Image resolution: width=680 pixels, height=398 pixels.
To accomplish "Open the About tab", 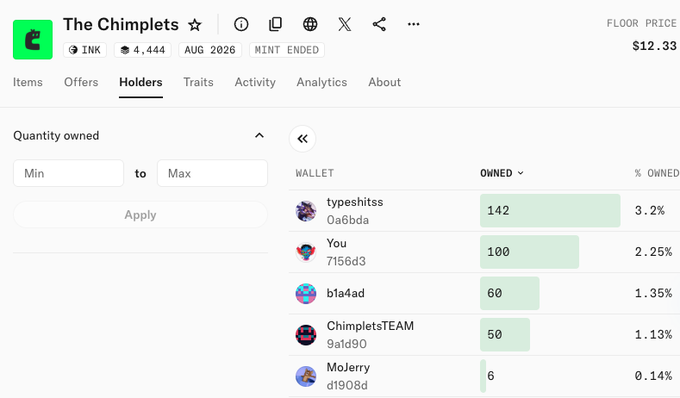I will coord(385,82).
